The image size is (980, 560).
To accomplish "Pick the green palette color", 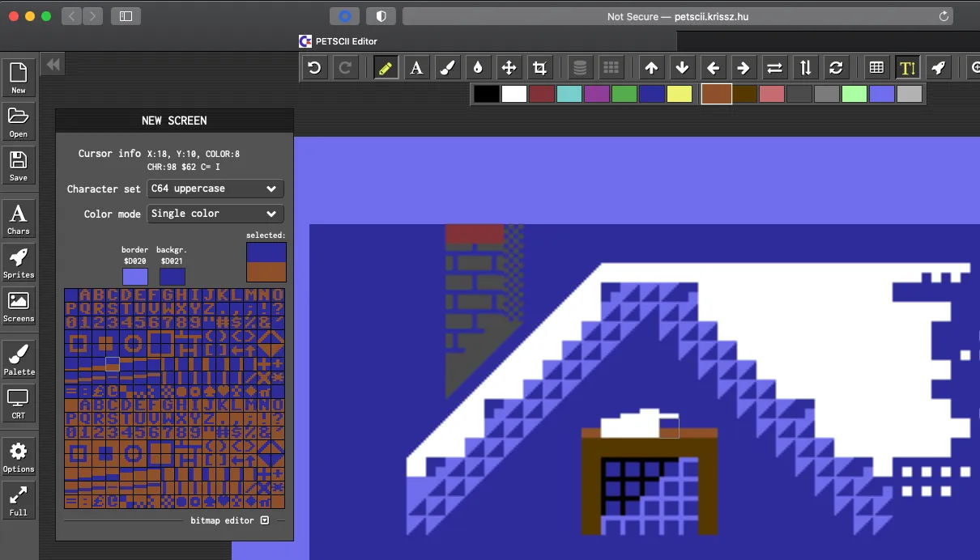I will click(624, 94).
